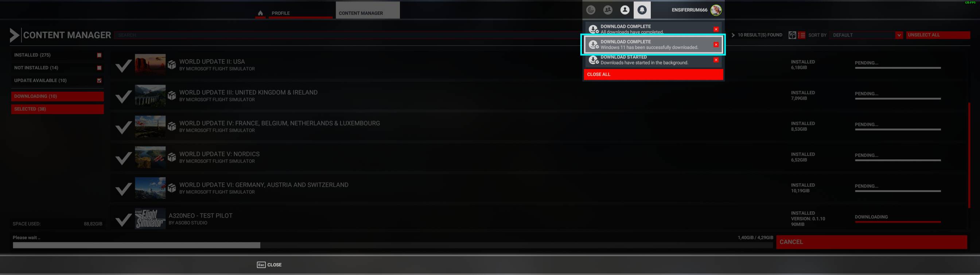This screenshot has width=980, height=275.
Task: Click the Close All notifications button
Action: tap(653, 75)
